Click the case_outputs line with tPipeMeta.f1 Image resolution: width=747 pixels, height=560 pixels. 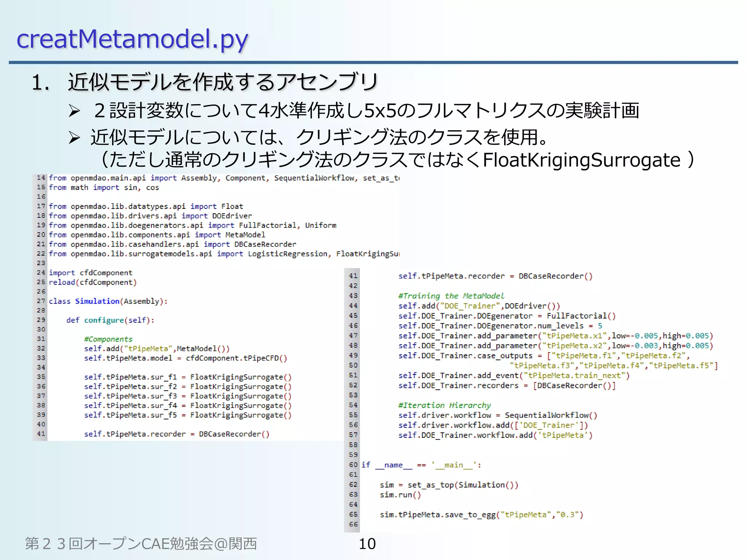click(x=544, y=355)
